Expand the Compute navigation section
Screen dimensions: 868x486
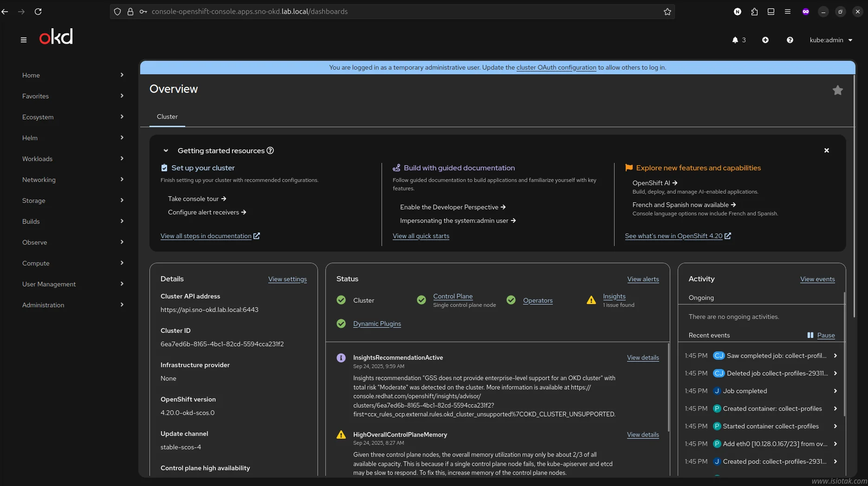[73, 263]
